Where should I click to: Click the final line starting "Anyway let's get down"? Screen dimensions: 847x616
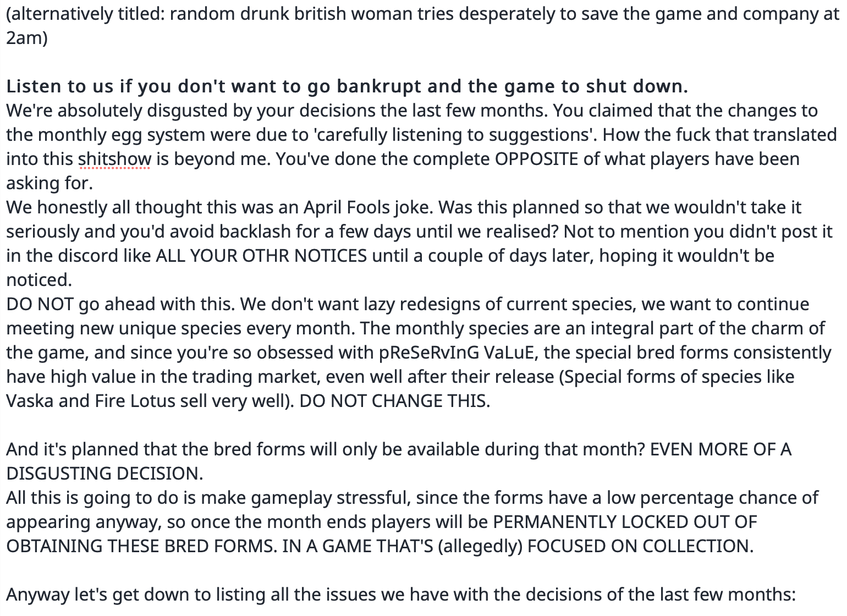click(x=401, y=595)
